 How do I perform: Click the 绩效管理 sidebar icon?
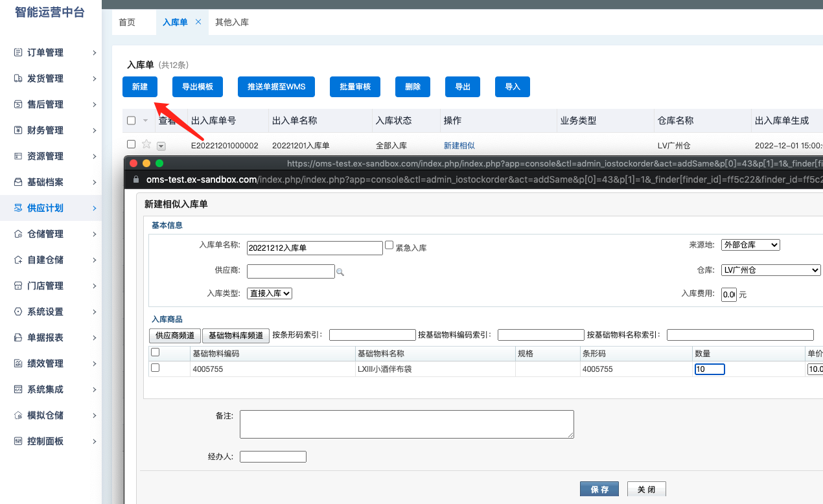point(18,363)
